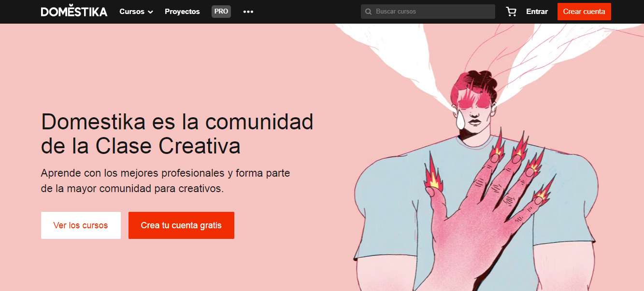The image size is (644, 291).
Task: Expand the Cursos dropdown menu
Action: (x=136, y=12)
